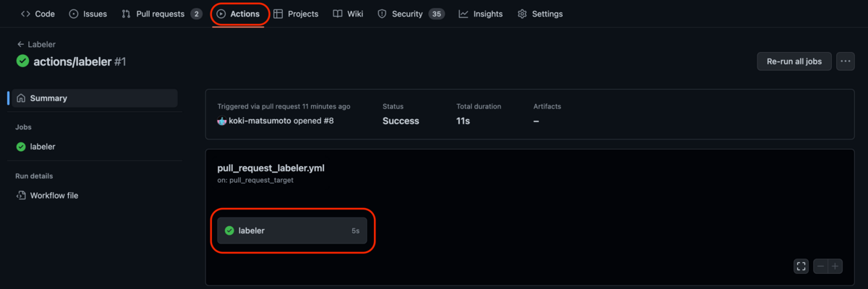Click the 11s total duration value
Screen dimensions: 868x289
click(463, 121)
